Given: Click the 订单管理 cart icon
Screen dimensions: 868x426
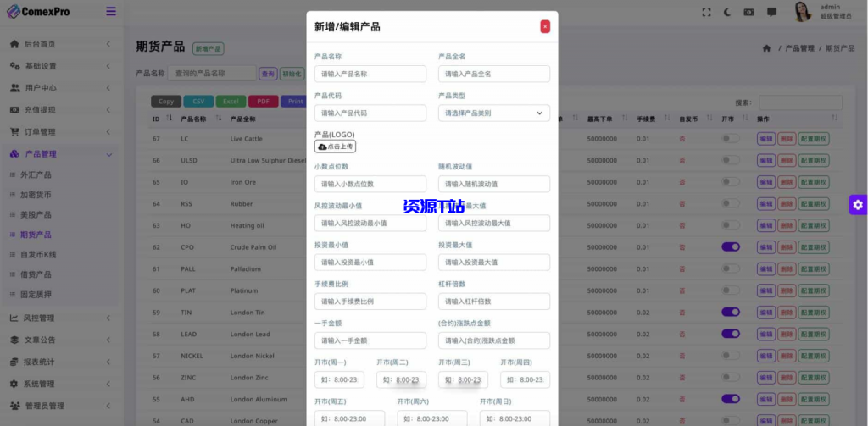Looking at the screenshot, I should (x=15, y=131).
